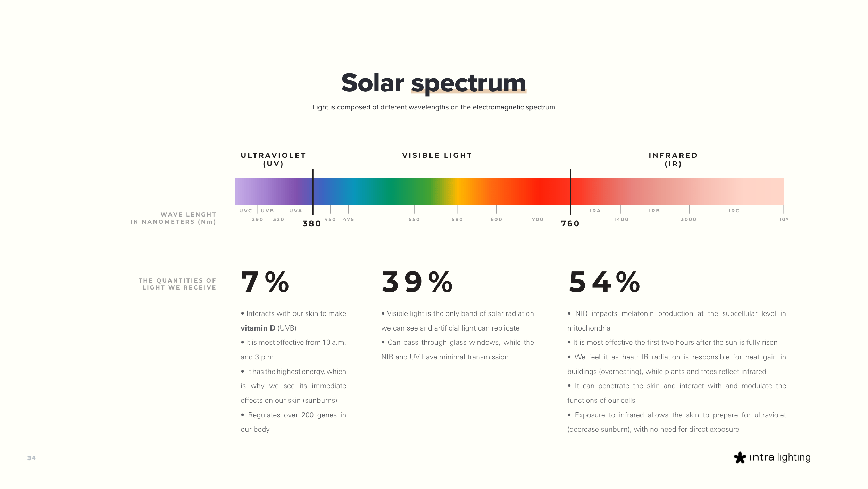
Task: Select the INFRARED (IR) heading
Action: (673, 159)
